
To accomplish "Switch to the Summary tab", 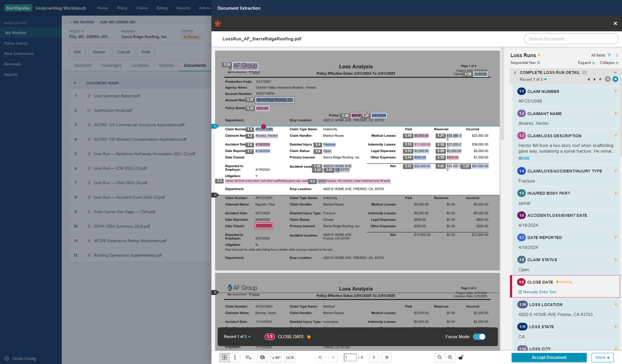I will [83, 65].
